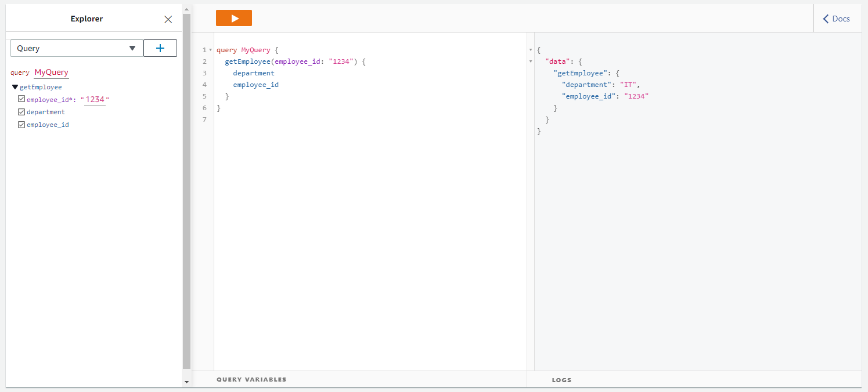
Task: Open the Docs panel
Action: tap(837, 19)
